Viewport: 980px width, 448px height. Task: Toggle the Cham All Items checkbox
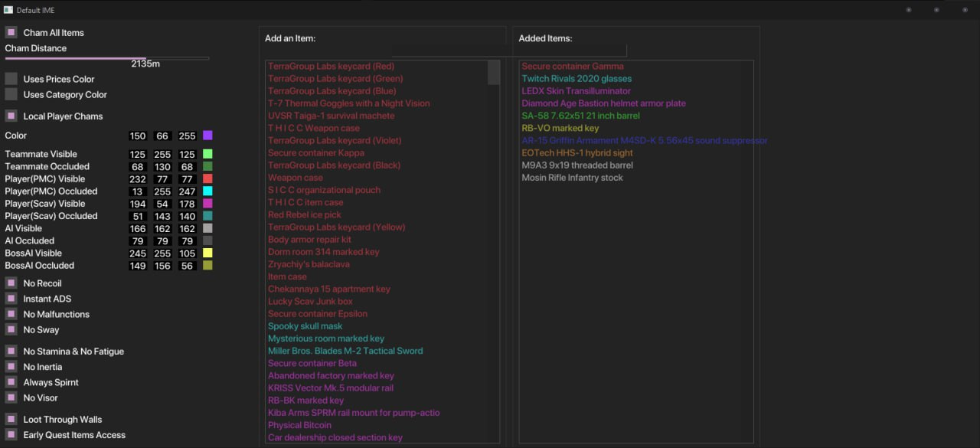(11, 33)
